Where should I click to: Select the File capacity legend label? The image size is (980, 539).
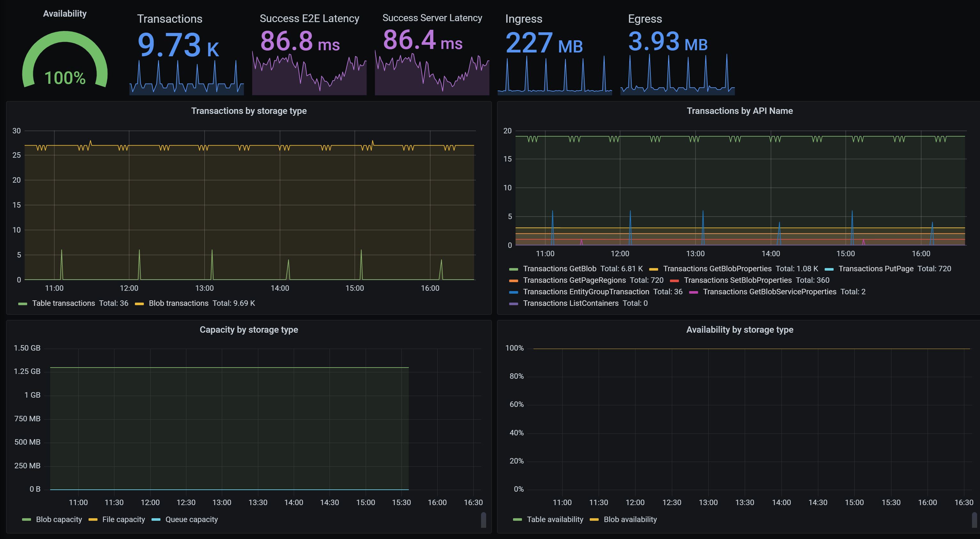(x=124, y=519)
